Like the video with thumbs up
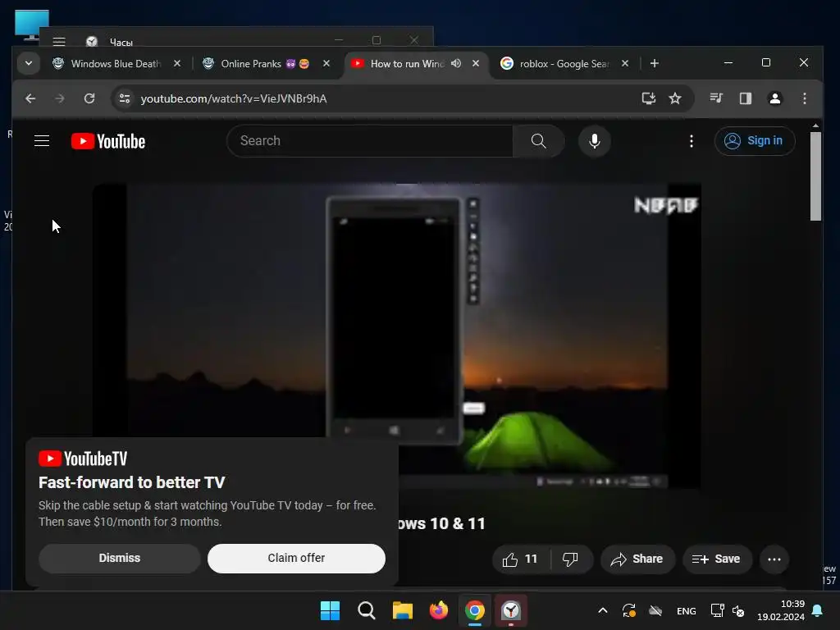 521,559
